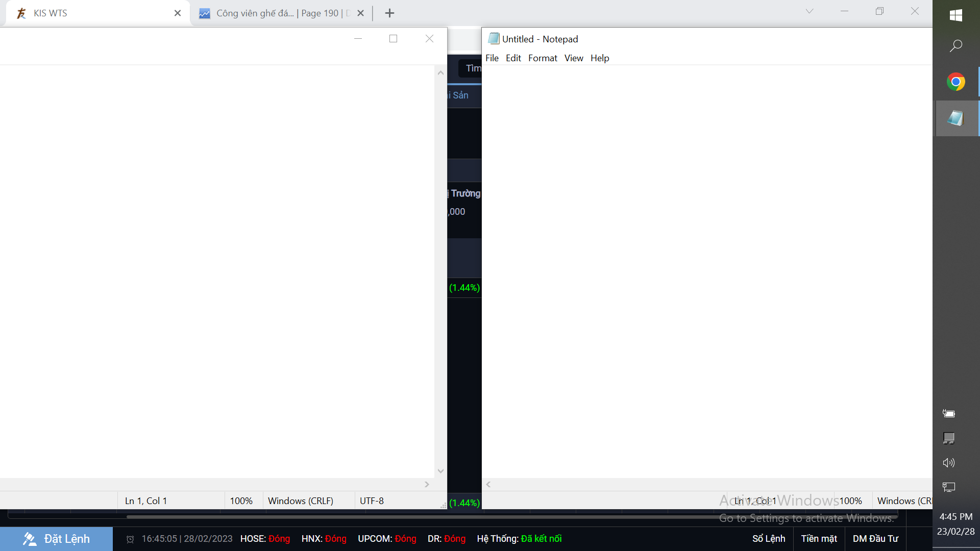Screen dimensions: 980x551
Task: Open the Tiền mặt cash panel
Action: (819, 539)
